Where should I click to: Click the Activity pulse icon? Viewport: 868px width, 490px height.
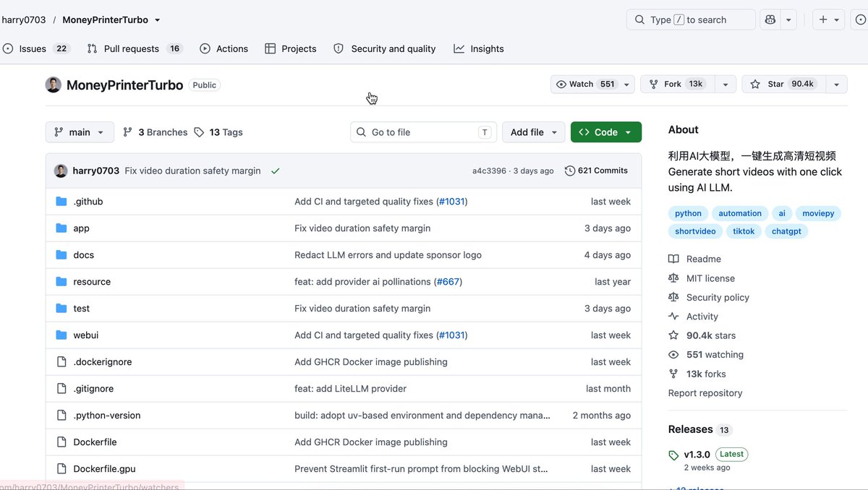point(673,317)
